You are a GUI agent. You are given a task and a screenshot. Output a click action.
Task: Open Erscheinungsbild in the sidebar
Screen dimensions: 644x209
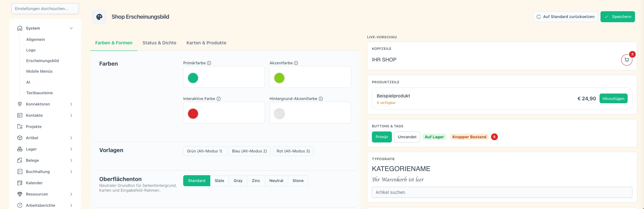point(43,61)
